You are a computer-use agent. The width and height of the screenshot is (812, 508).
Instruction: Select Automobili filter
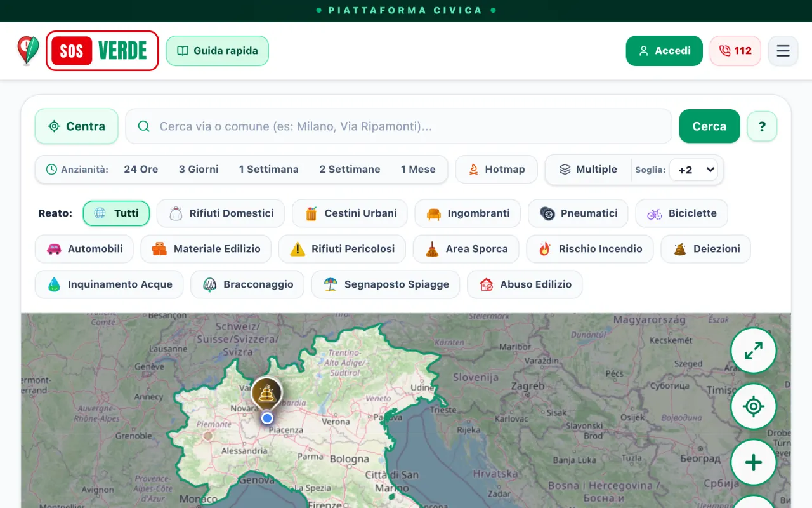click(x=84, y=249)
